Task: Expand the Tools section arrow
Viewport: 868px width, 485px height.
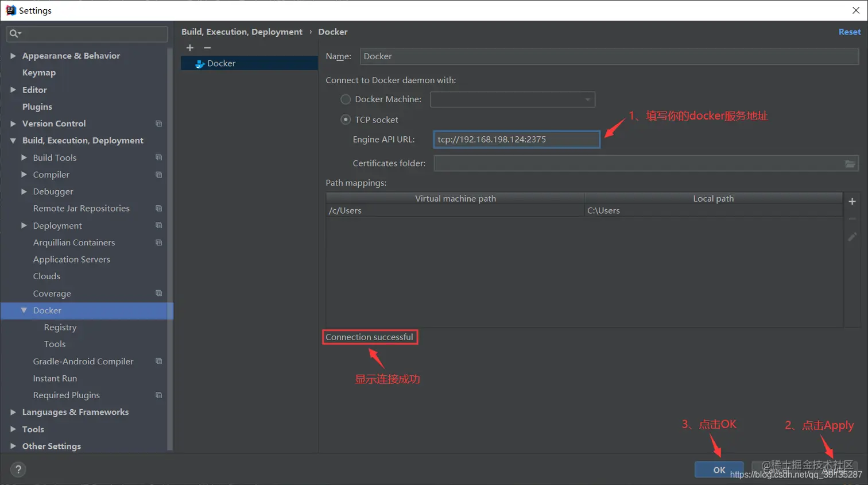Action: click(13, 429)
